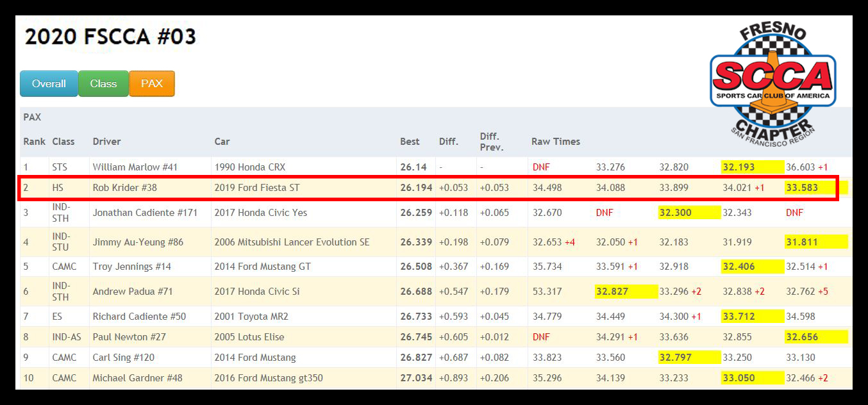Select driver Jonathan Cadiente #171

145,212
